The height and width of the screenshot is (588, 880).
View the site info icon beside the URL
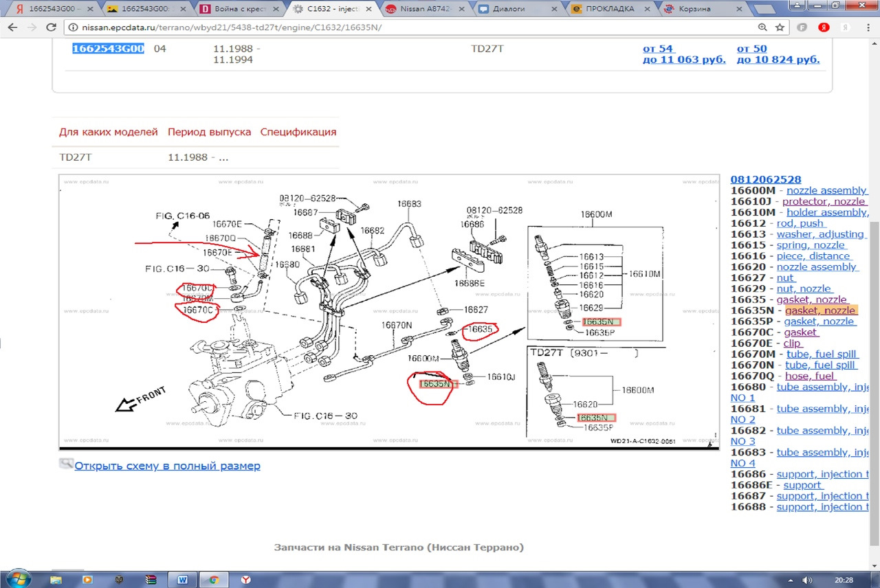click(72, 27)
